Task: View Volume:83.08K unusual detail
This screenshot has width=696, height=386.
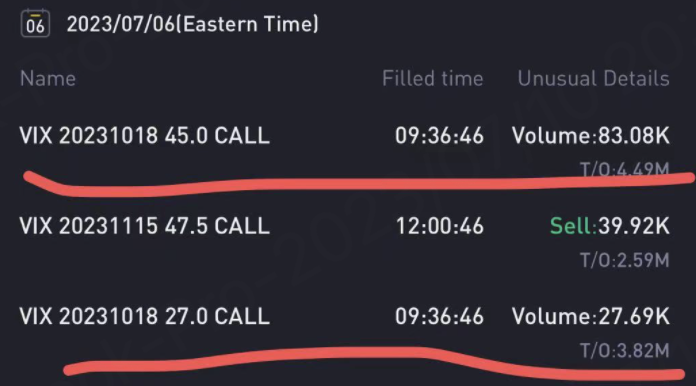Action: point(591,136)
